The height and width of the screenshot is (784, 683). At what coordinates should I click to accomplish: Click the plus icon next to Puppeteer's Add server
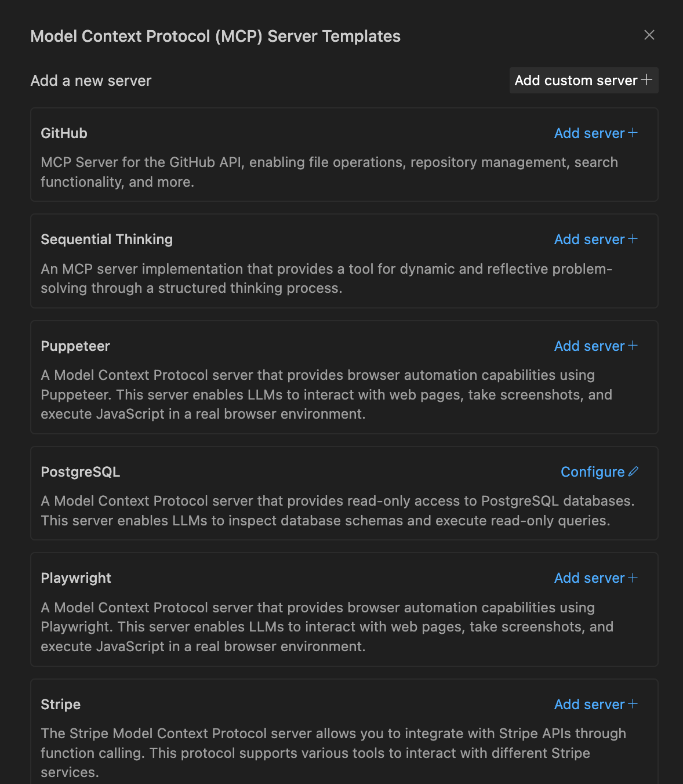[x=633, y=346]
